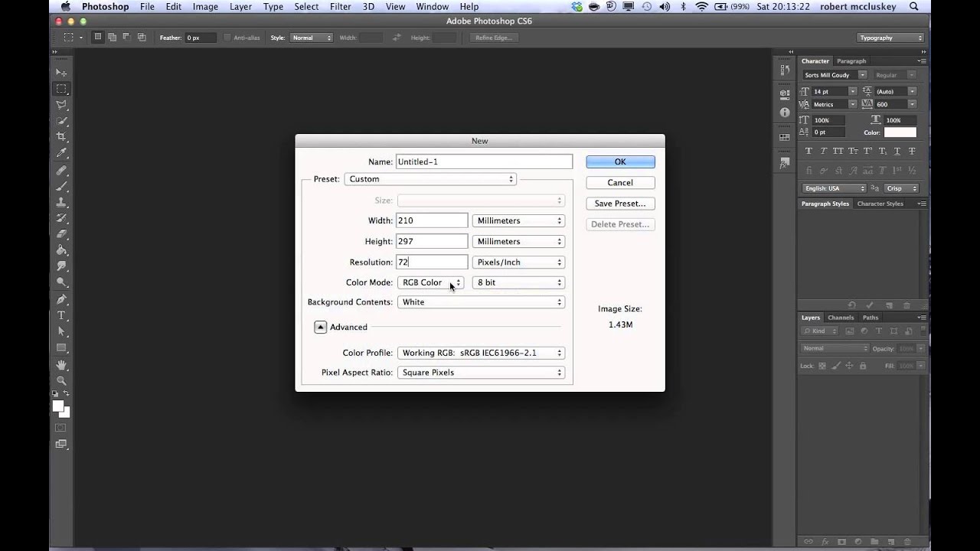Image resolution: width=980 pixels, height=551 pixels.
Task: Open Spotlight search in menu bar
Action: pos(913,7)
